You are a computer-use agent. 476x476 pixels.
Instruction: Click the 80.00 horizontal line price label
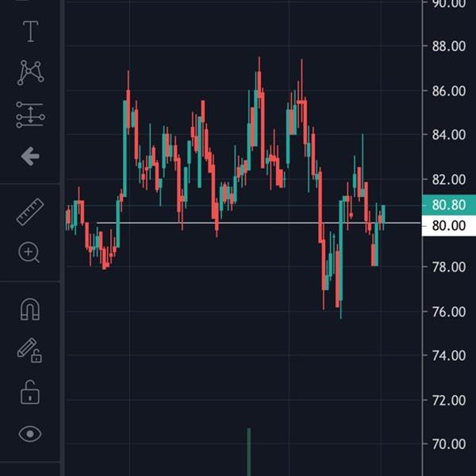click(449, 225)
